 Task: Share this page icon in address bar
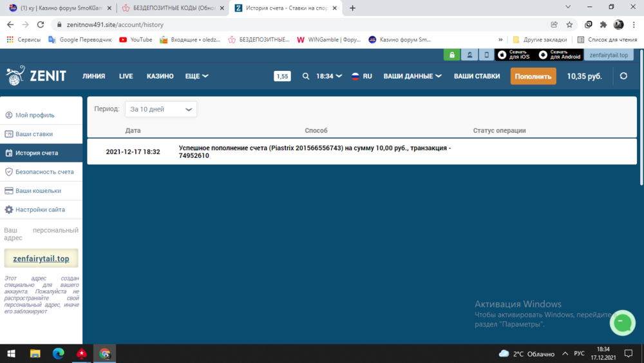pyautogui.click(x=554, y=25)
